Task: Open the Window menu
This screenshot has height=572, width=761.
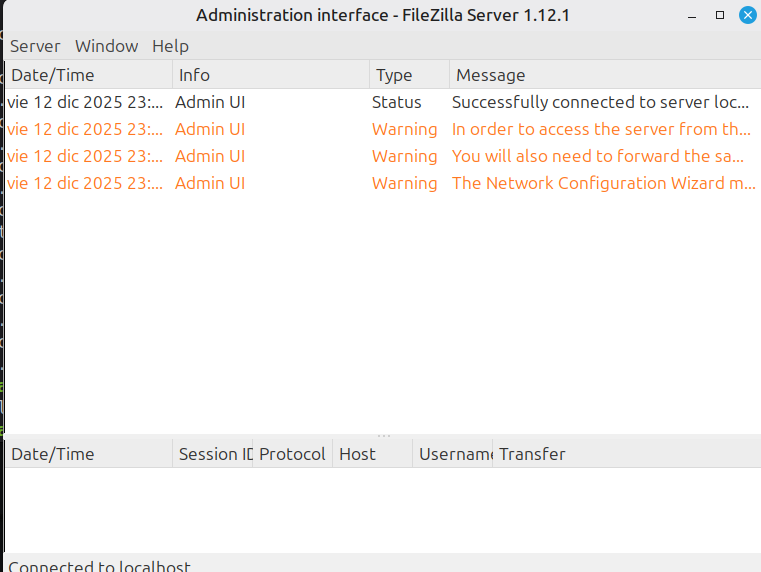Action: click(106, 46)
